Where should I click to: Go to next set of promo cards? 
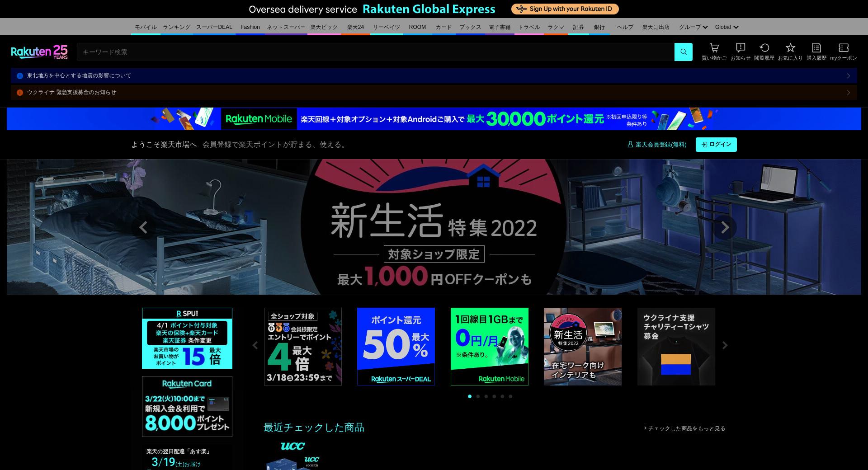tap(725, 345)
